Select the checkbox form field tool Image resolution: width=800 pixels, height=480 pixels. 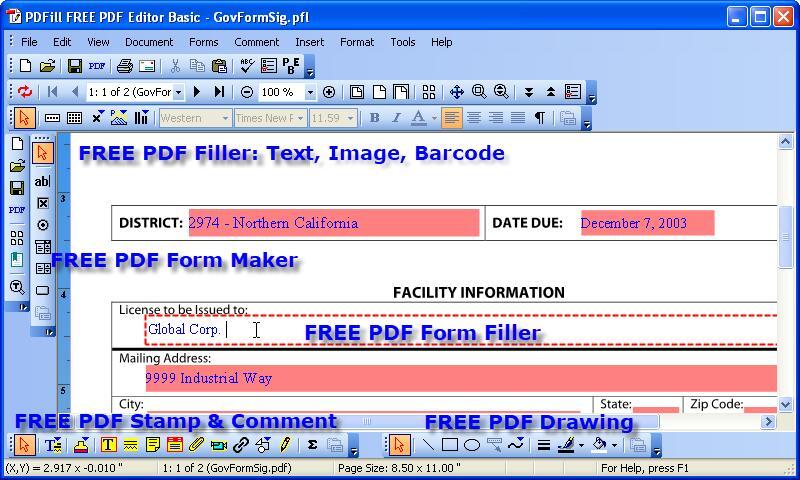pyautogui.click(x=43, y=204)
